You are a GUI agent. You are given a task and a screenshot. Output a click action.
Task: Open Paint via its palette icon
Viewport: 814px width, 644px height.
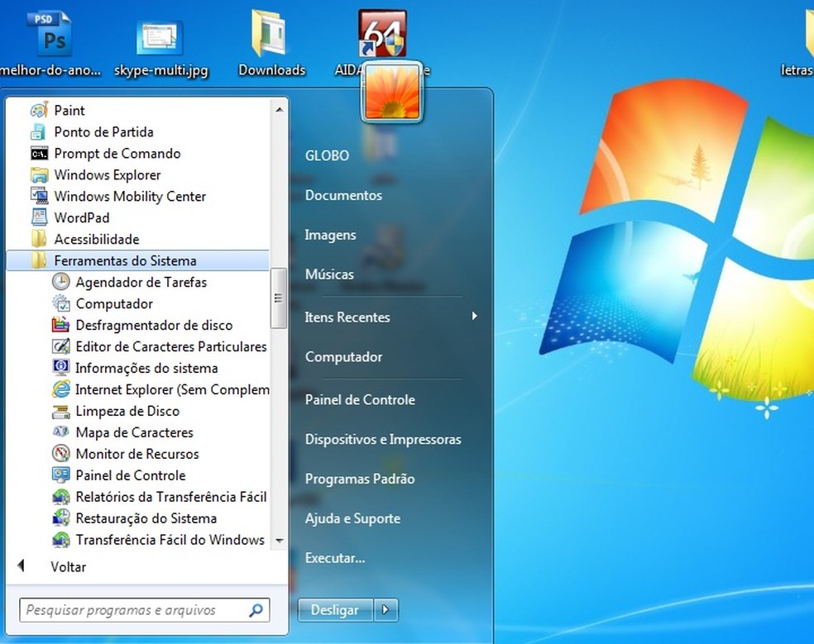point(40,110)
